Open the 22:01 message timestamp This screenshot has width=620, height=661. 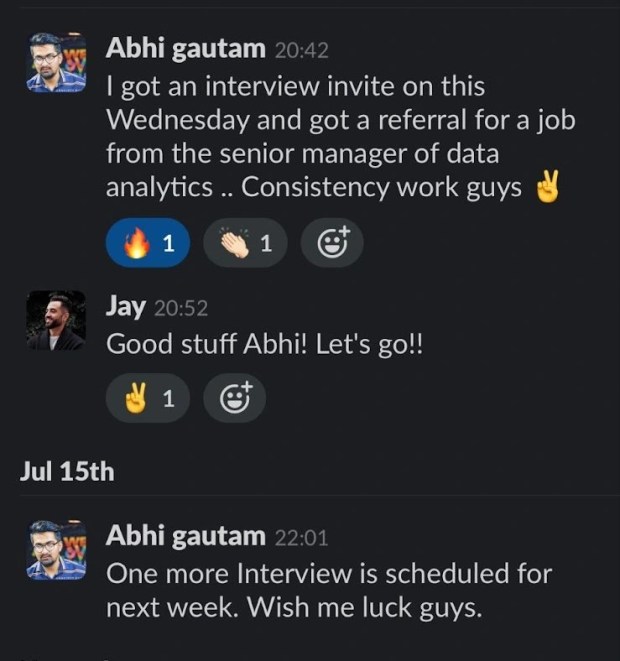click(x=301, y=538)
